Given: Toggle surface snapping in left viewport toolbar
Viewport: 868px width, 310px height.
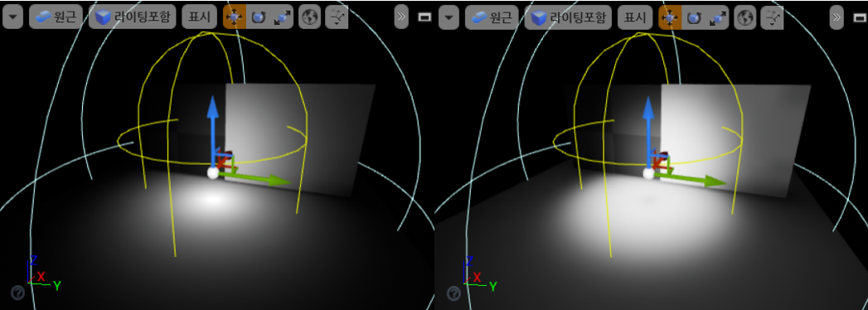Looking at the screenshot, I should (337, 17).
